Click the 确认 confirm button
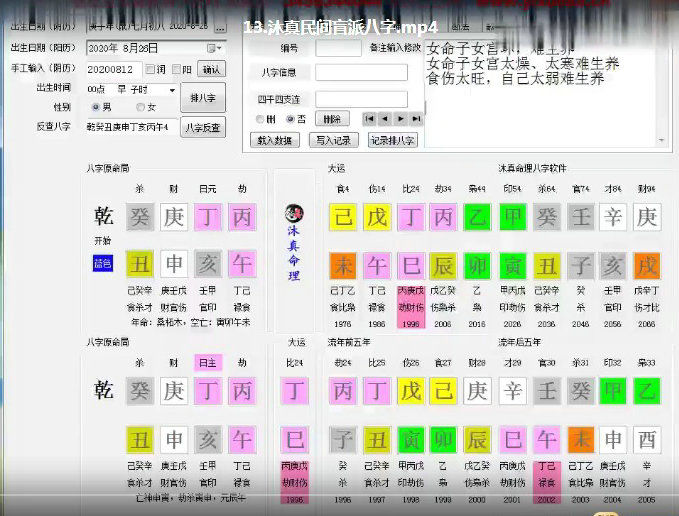Screen dimensions: 679x516 click(x=211, y=69)
